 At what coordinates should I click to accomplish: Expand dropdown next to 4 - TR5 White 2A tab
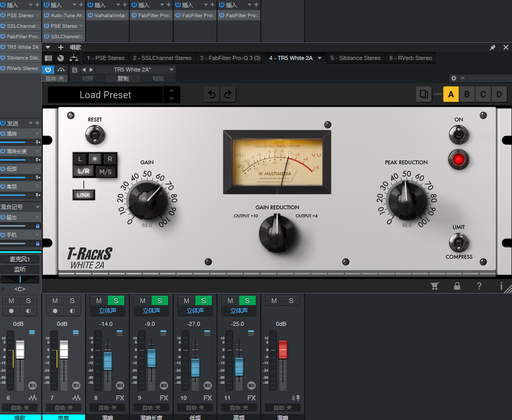tap(320, 58)
